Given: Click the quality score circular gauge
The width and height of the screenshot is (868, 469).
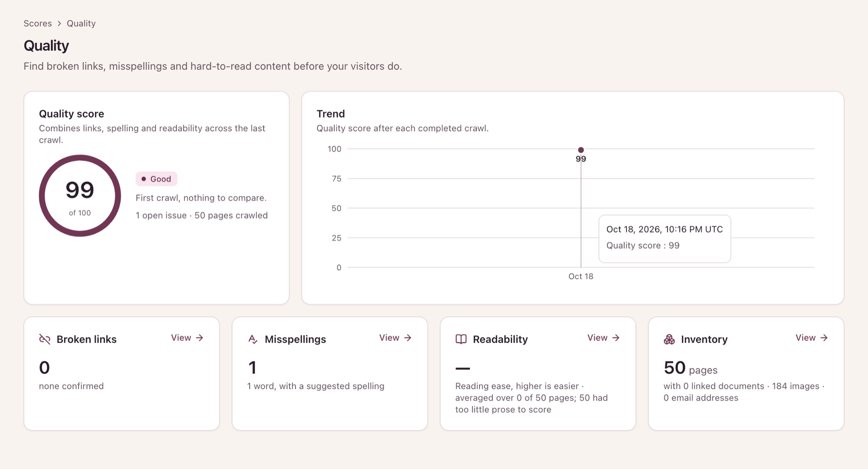Looking at the screenshot, I should (80, 196).
